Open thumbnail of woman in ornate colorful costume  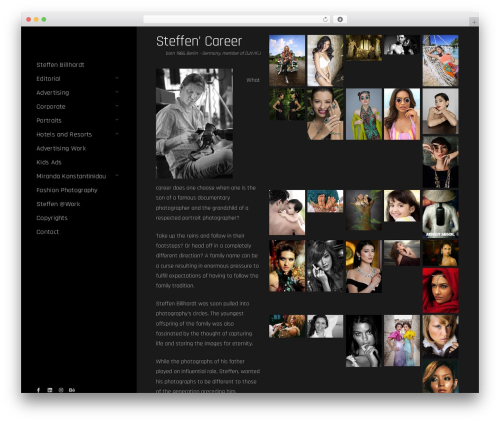(287, 266)
